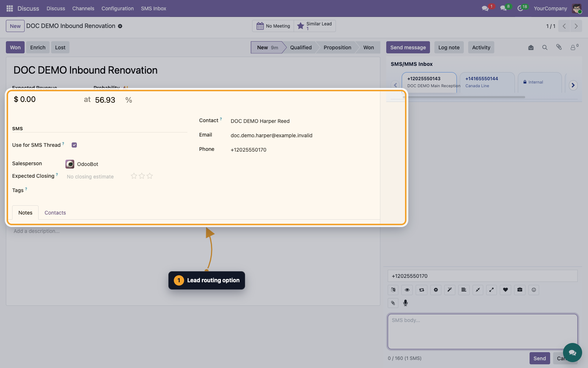Search chatter messages with the magnifier icon
Image resolution: width=588 pixels, height=368 pixels.
545,47
